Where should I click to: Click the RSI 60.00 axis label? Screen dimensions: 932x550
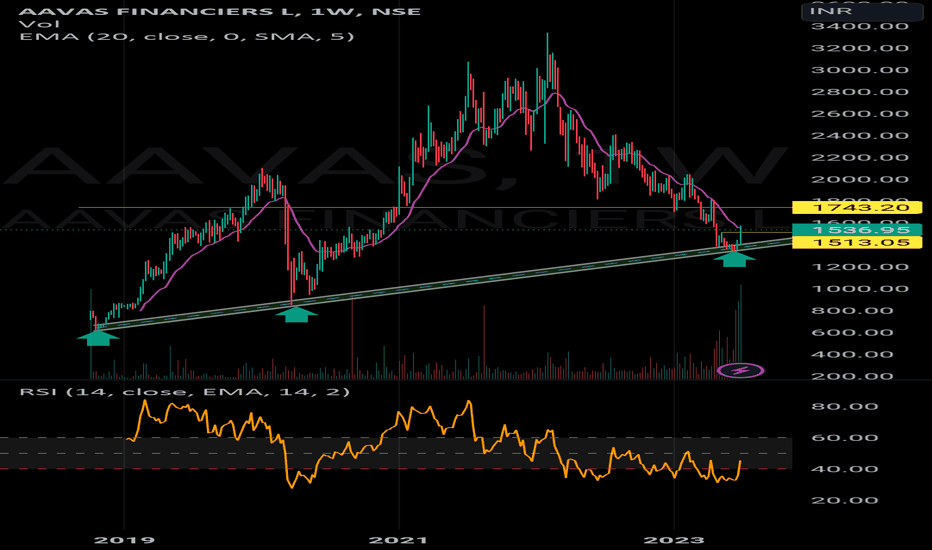point(845,438)
